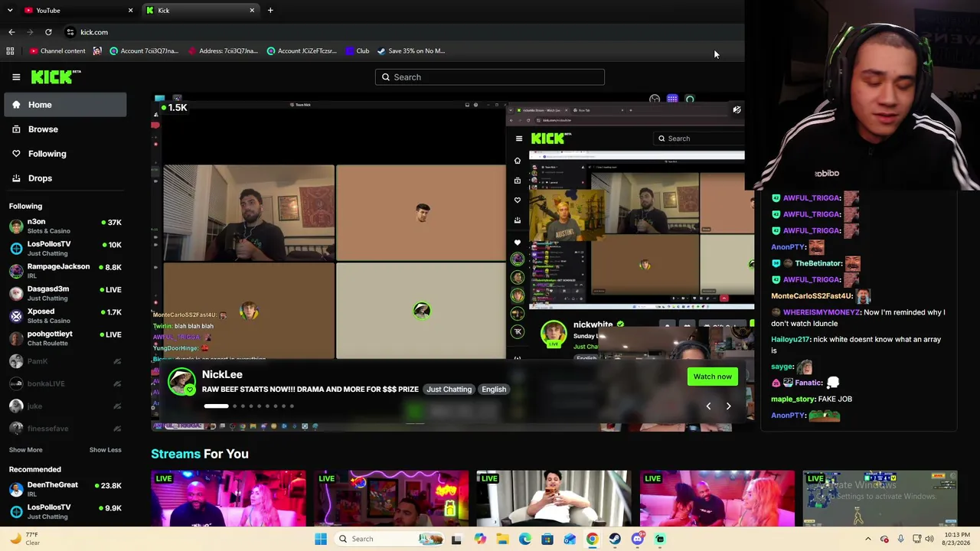
Task: Open Drops in the Kick sidebar
Action: 65,178
